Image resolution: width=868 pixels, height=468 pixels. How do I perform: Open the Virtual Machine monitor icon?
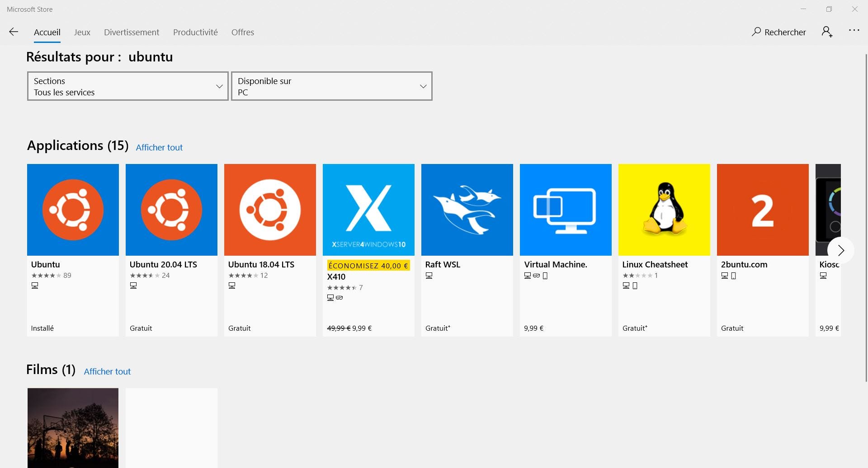(566, 210)
